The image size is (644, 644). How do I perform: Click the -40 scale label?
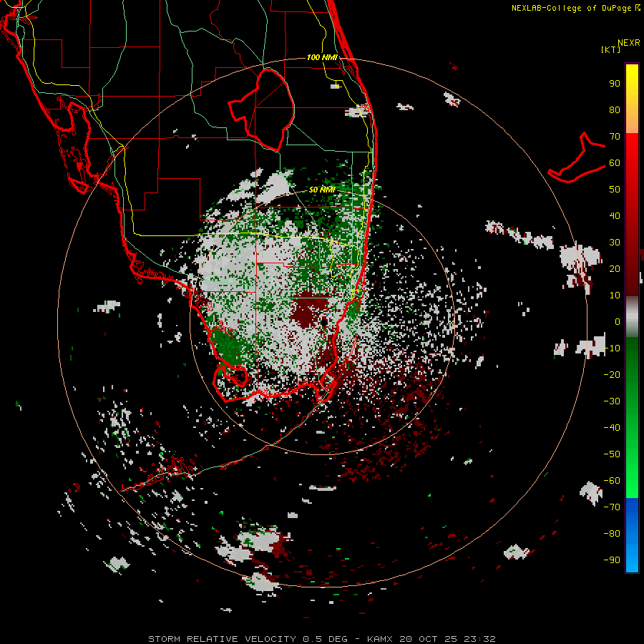(x=612, y=428)
